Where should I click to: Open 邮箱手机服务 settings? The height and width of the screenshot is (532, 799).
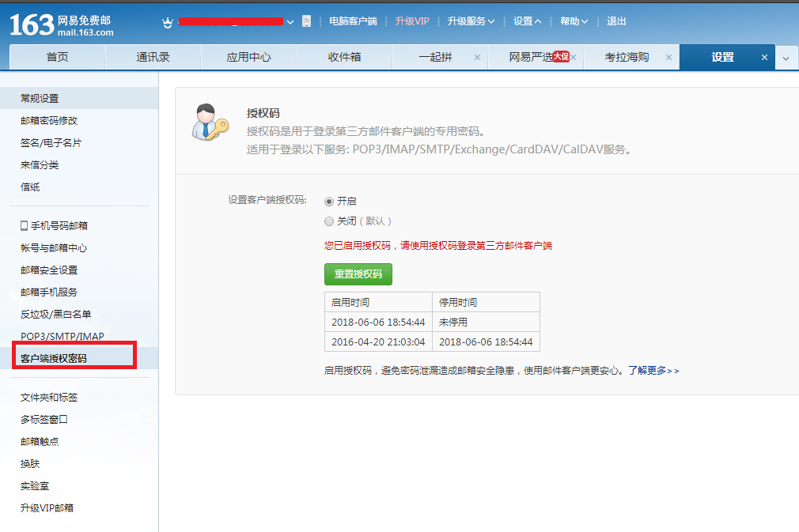49,292
